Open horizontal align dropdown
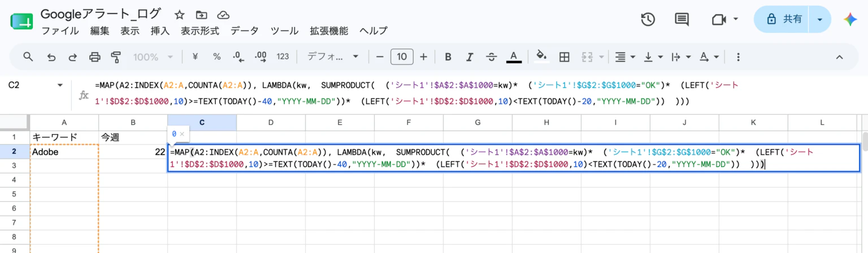868x253 pixels. (625, 56)
